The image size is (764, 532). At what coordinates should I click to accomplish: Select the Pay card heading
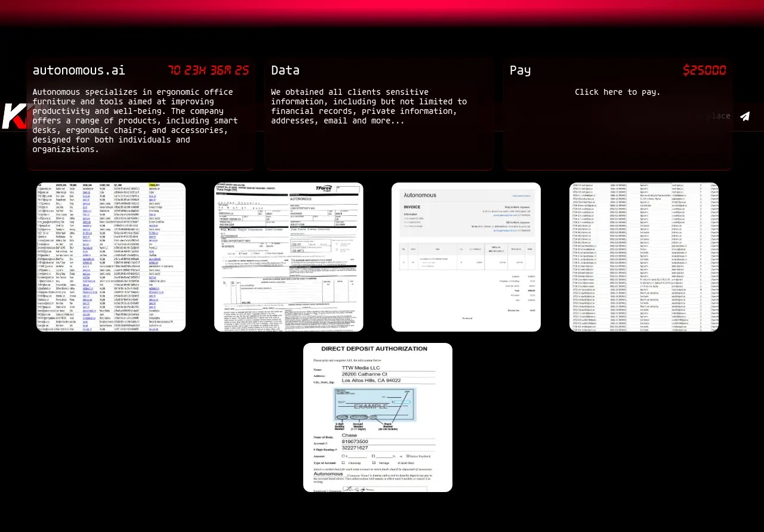[520, 70]
